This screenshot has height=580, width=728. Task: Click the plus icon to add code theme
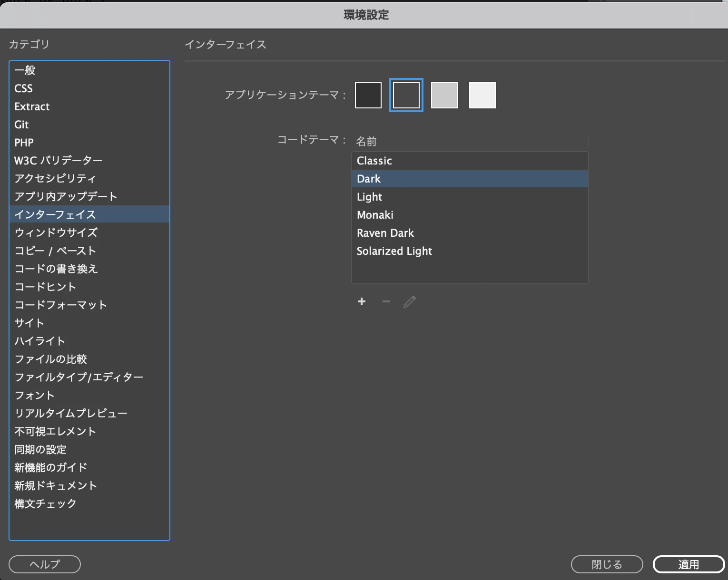(x=362, y=301)
